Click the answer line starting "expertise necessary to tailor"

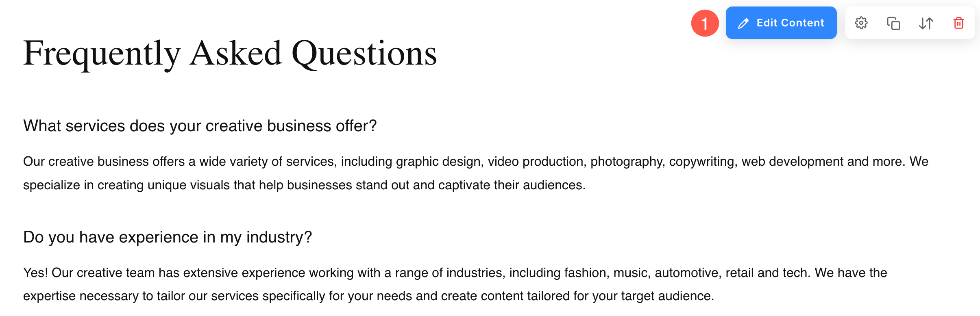click(x=368, y=296)
